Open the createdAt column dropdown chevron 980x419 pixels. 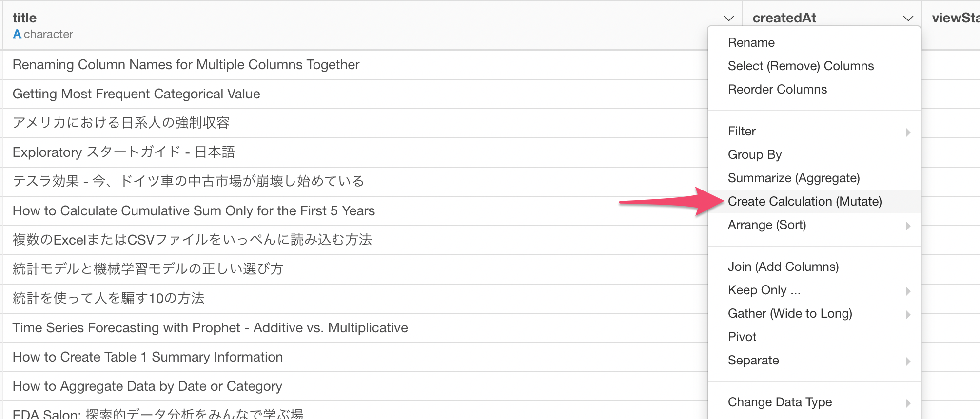(908, 19)
